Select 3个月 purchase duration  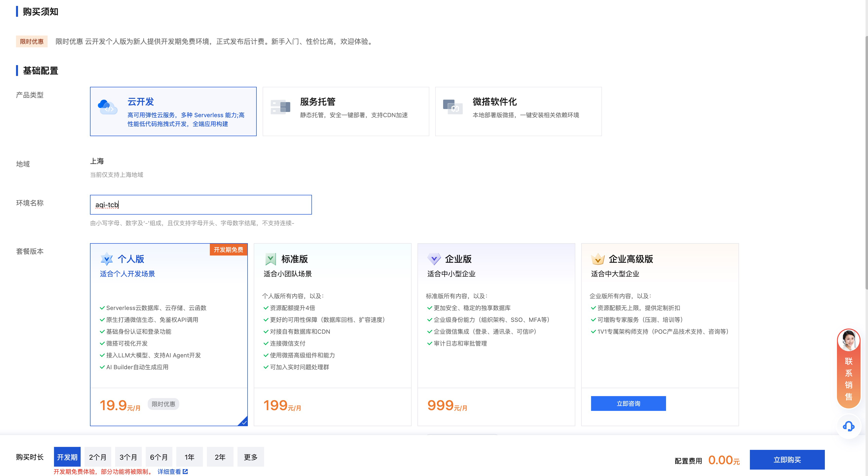[128, 457]
